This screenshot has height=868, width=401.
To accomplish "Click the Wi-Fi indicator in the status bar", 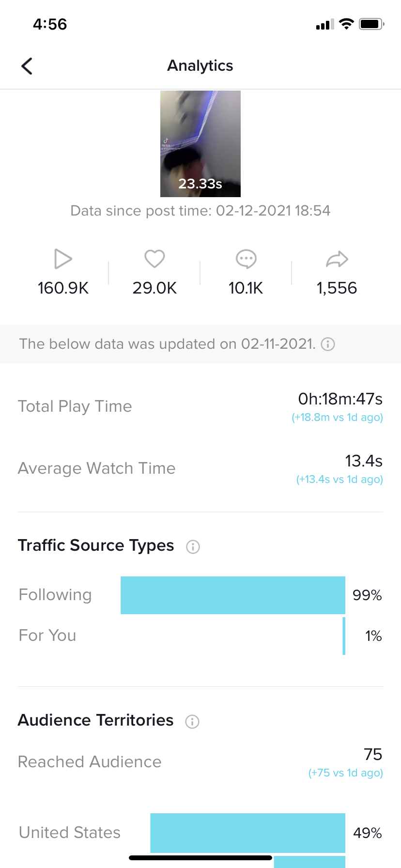I will (x=347, y=24).
